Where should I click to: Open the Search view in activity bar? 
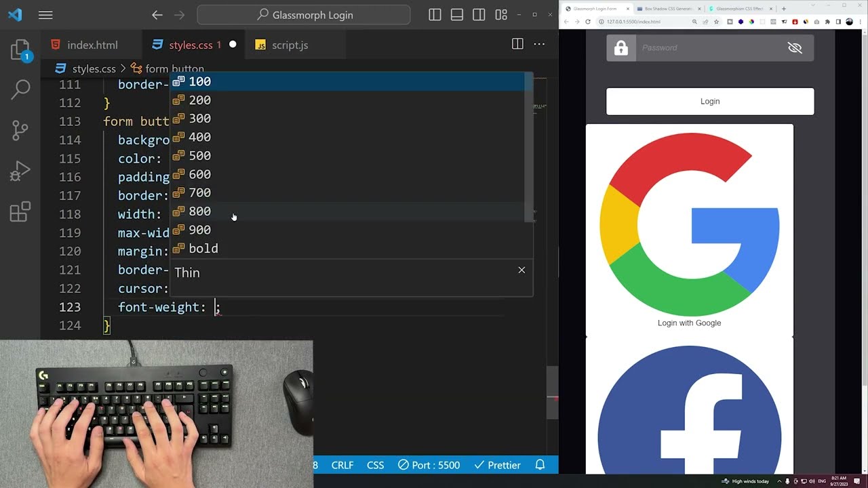[x=21, y=89]
